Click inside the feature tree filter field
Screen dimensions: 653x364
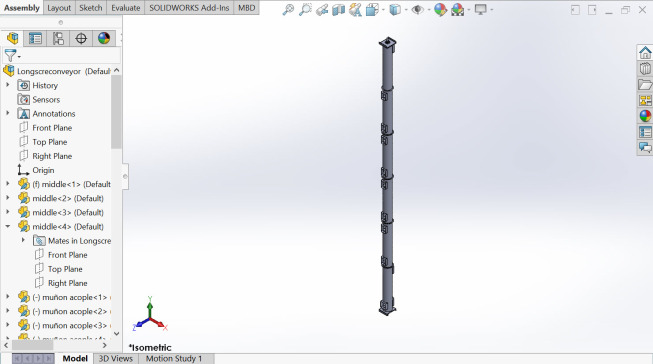[70, 55]
